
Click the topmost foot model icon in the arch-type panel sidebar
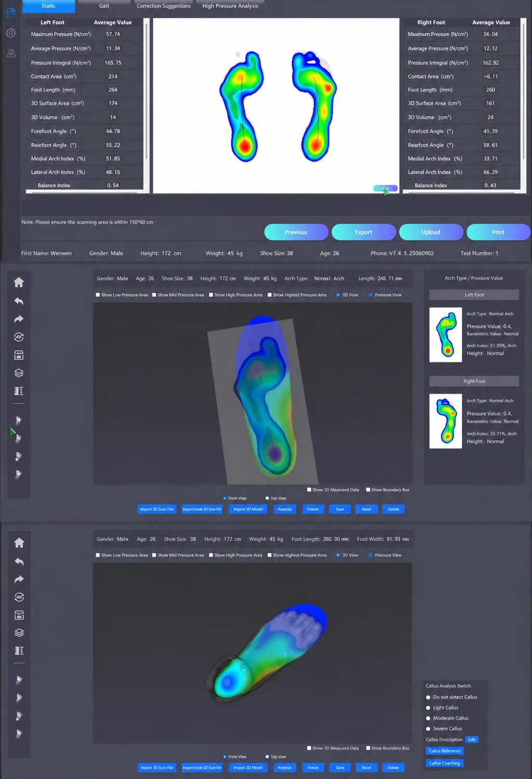click(18, 420)
